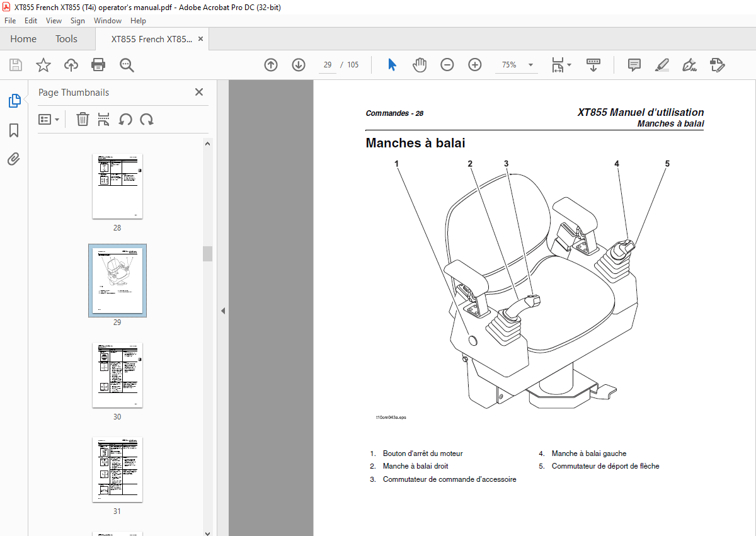
Task: Click the 'Manche à balai droit' legend entry
Action: point(416,467)
